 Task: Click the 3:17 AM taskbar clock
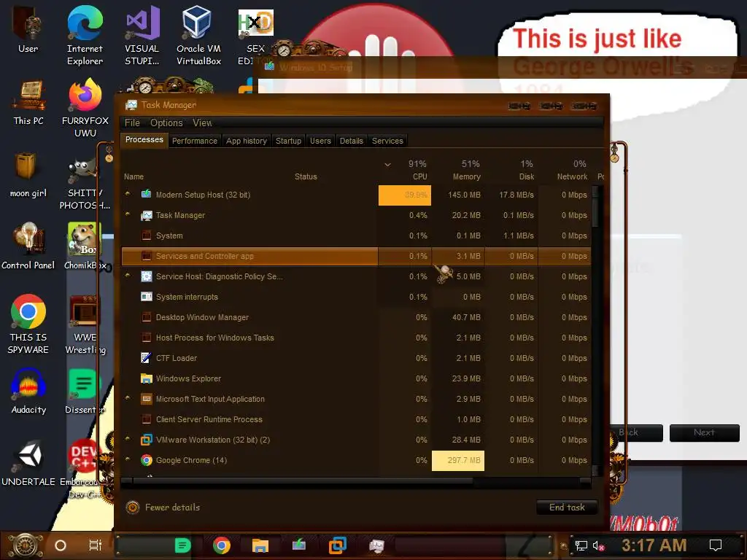tap(654, 545)
